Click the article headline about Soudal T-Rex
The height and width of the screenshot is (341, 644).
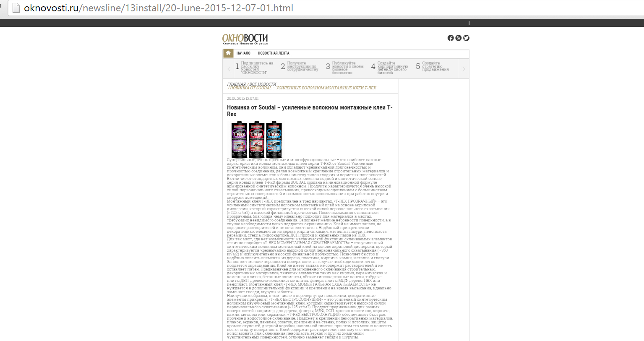click(x=310, y=111)
